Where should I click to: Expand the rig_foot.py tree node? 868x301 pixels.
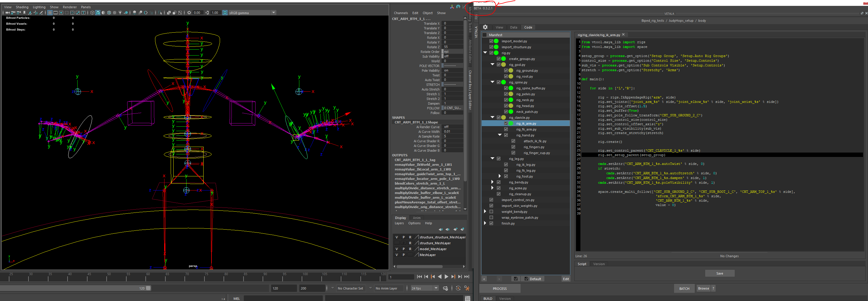(x=500, y=176)
